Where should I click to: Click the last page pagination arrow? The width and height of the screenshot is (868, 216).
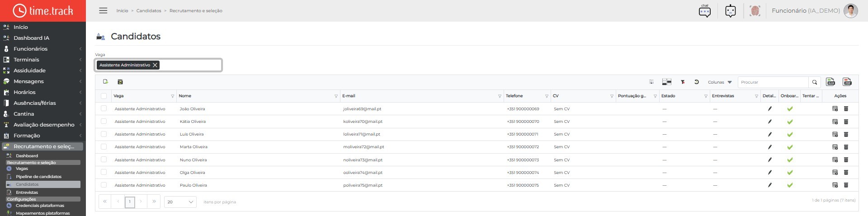(154, 202)
